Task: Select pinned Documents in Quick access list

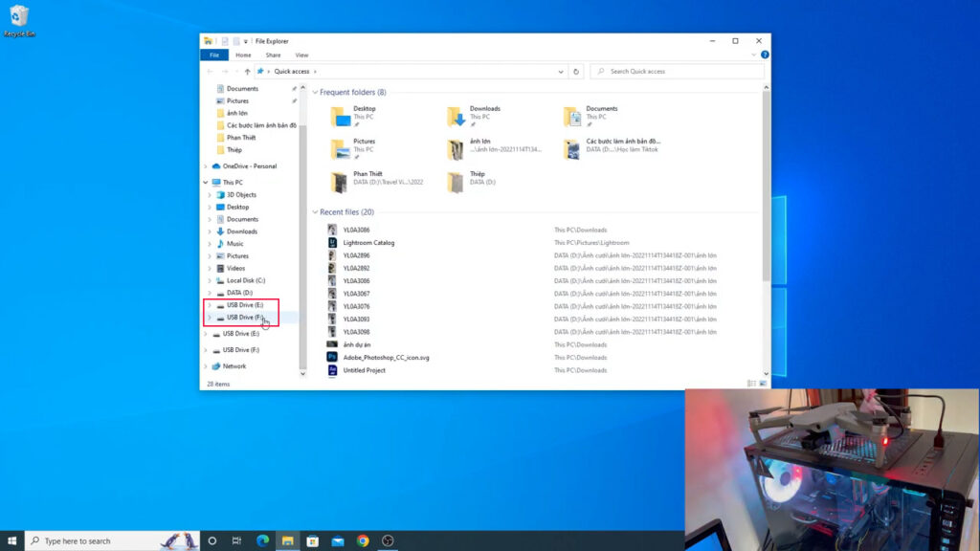Action: pos(242,89)
